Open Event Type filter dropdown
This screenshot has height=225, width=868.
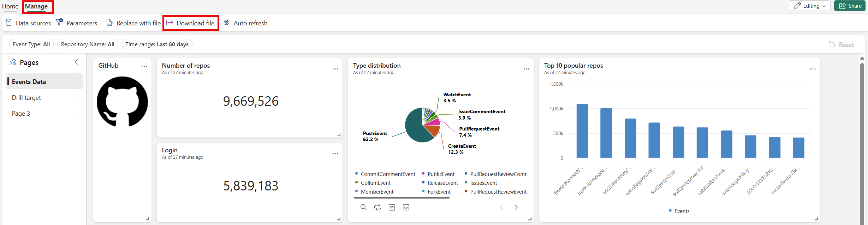(x=31, y=44)
